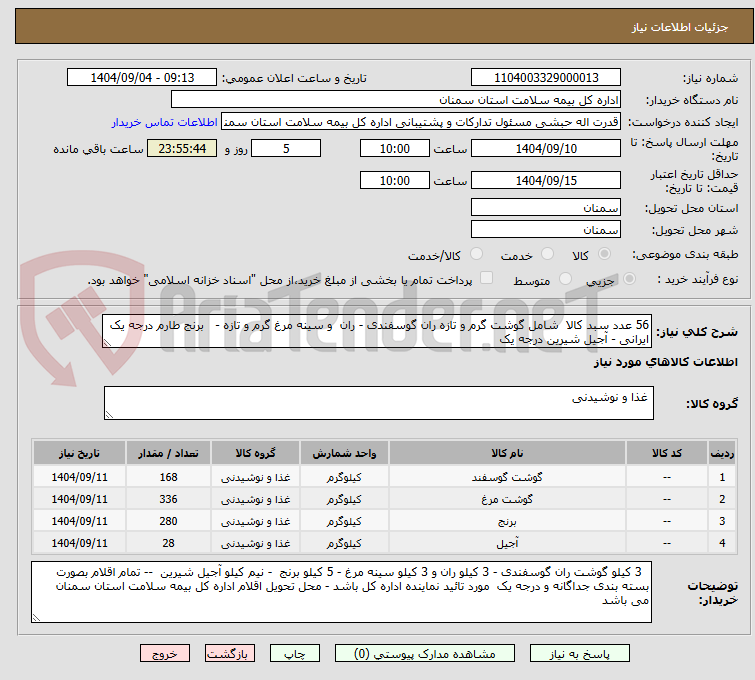Click the 'کد کالا' column header

pos(667,453)
